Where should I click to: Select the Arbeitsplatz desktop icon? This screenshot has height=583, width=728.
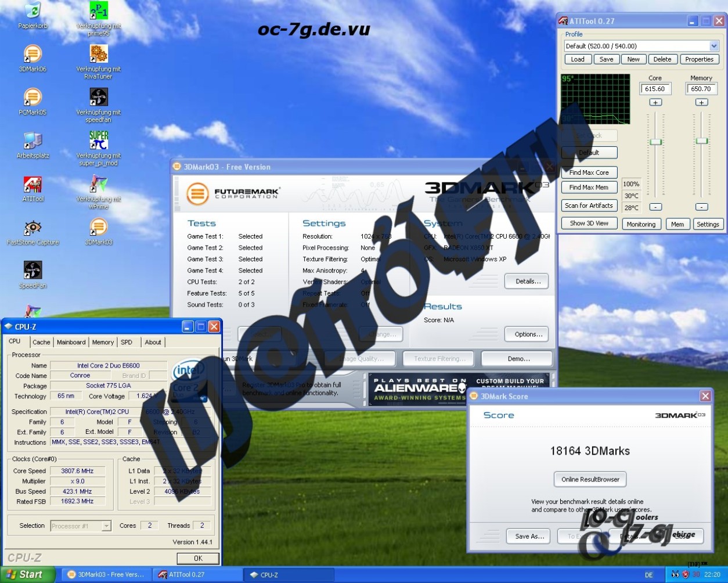click(33, 141)
